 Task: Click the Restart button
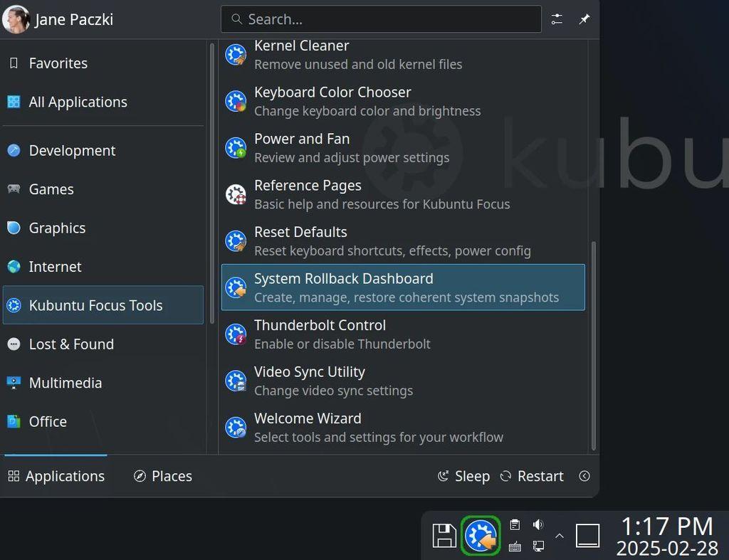tap(531, 476)
